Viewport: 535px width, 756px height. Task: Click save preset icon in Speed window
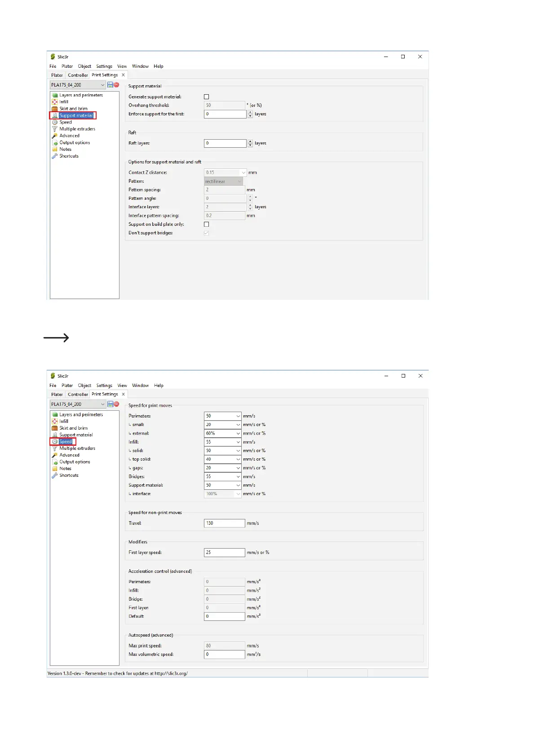point(110,404)
